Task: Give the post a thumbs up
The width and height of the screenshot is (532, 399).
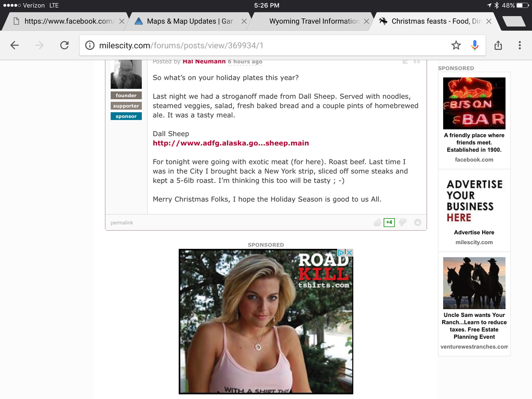Action: [x=377, y=222]
